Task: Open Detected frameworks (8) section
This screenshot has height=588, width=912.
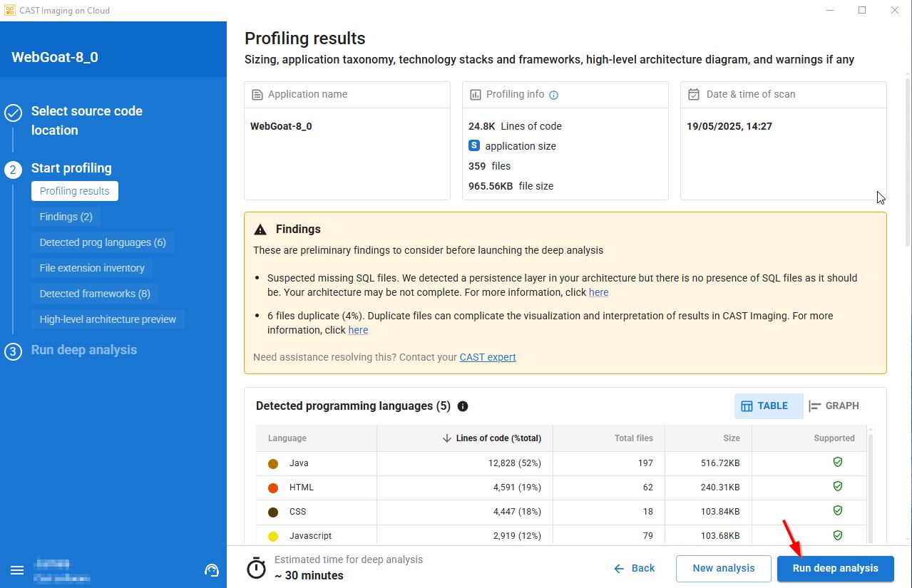Action: (x=95, y=294)
